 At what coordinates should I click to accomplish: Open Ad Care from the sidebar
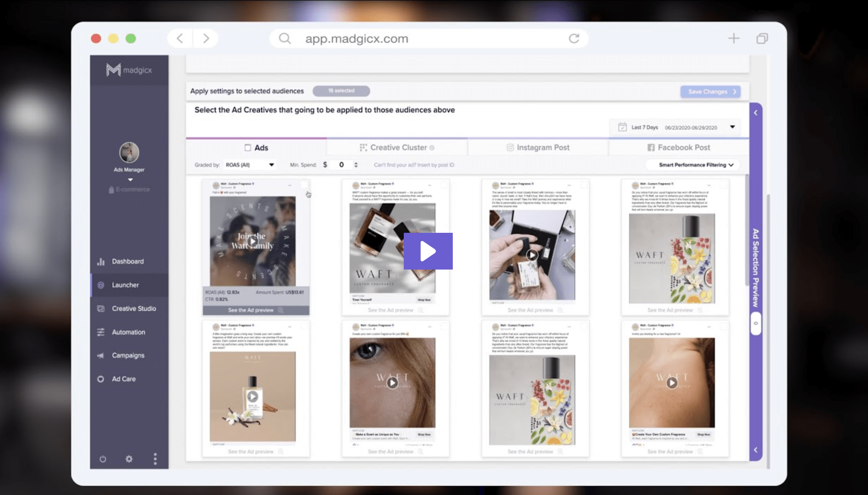(123, 379)
